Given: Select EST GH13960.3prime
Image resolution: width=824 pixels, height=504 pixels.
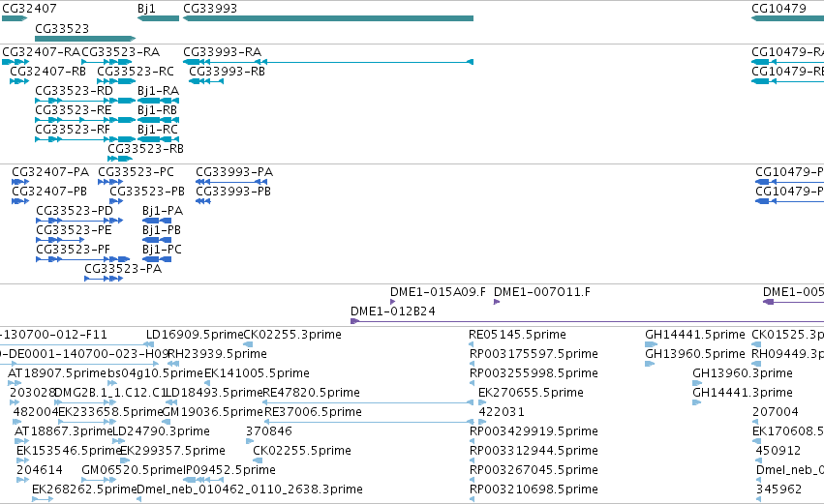Looking at the screenshot, I should tap(742, 373).
